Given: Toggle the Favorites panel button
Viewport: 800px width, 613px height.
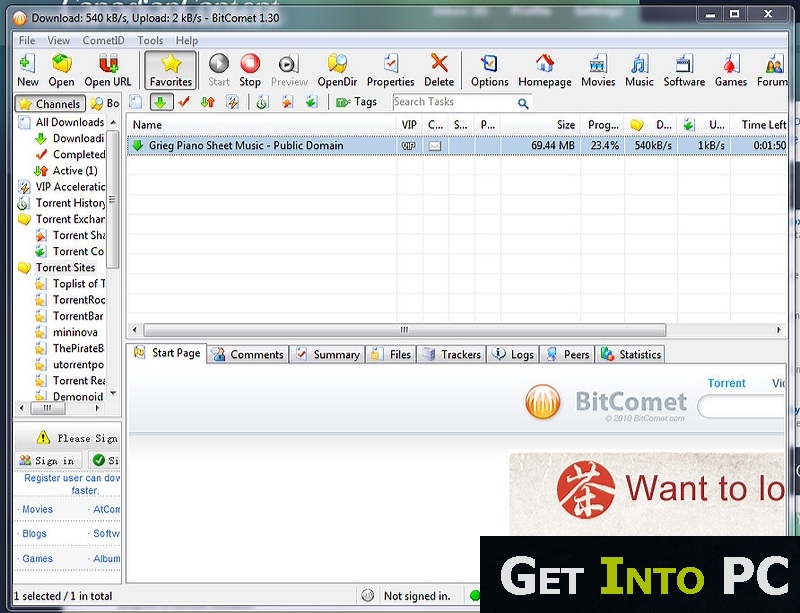Looking at the screenshot, I should pyautogui.click(x=170, y=70).
